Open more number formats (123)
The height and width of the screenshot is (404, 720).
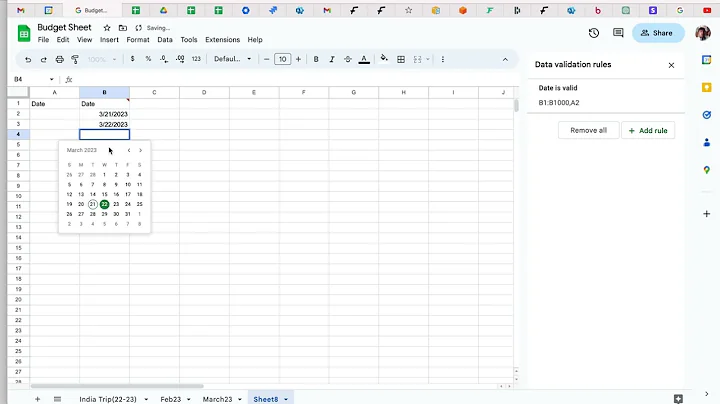196,59
